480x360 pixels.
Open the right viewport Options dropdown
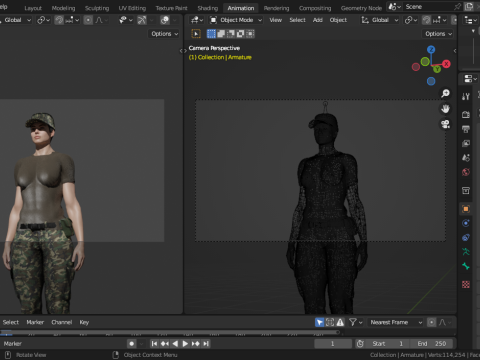[x=438, y=34]
